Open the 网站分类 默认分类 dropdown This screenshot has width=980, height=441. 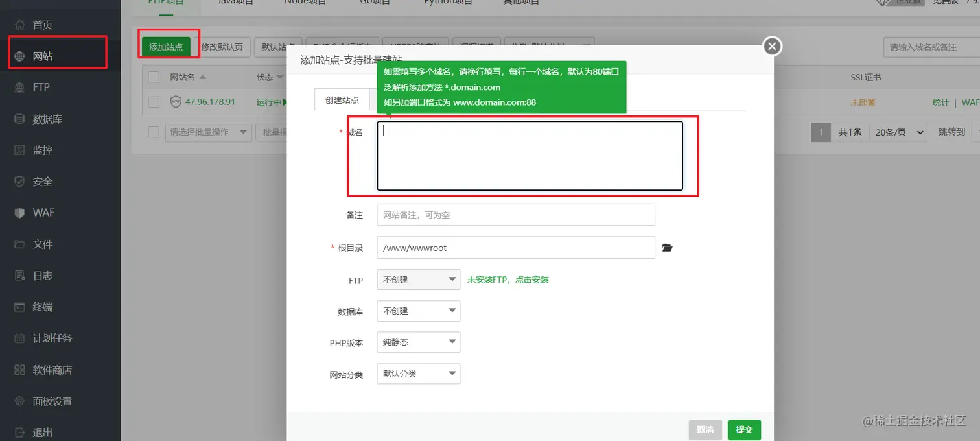click(x=418, y=374)
